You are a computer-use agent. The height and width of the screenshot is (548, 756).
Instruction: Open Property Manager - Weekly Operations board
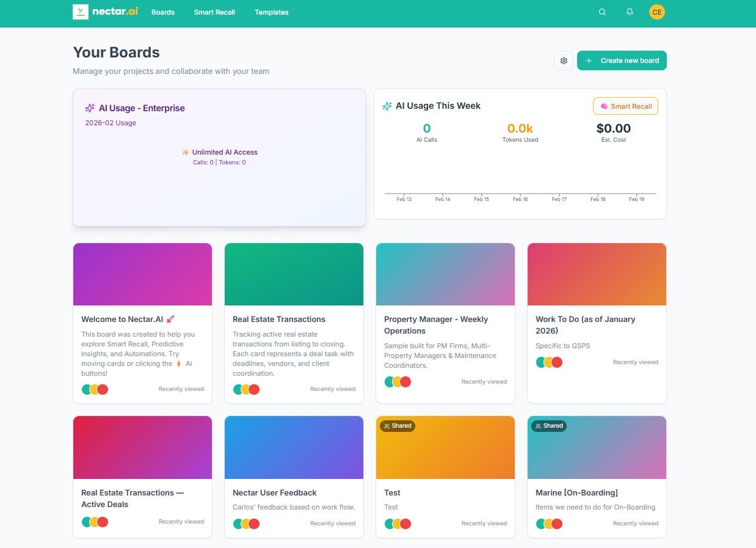(x=435, y=324)
